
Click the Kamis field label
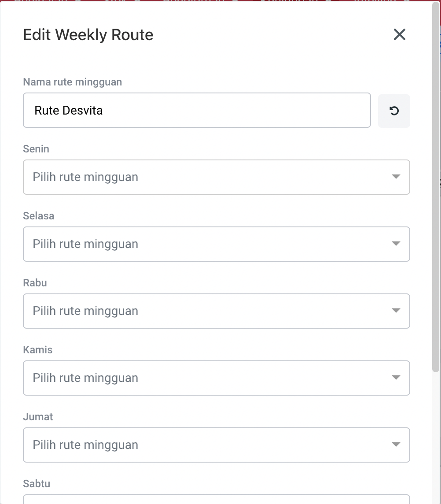[37, 350]
